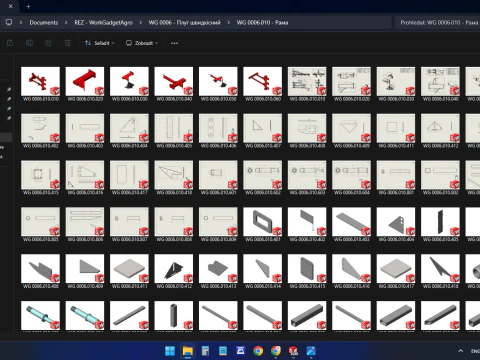This screenshot has height=360, width=480.
Task: Open the Zobrazit view dropdown
Action: [142, 43]
